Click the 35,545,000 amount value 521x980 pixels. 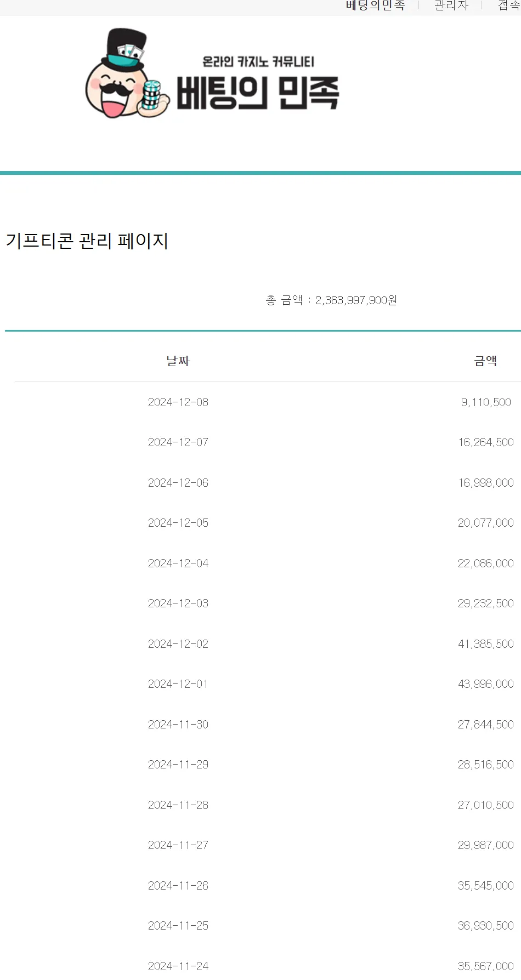point(486,886)
